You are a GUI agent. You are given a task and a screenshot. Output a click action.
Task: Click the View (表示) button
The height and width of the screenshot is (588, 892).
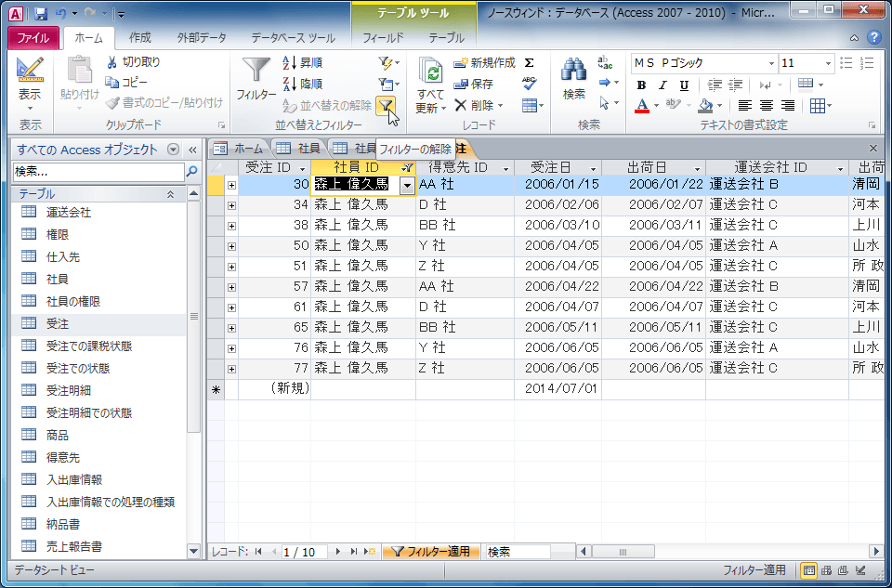(30, 84)
